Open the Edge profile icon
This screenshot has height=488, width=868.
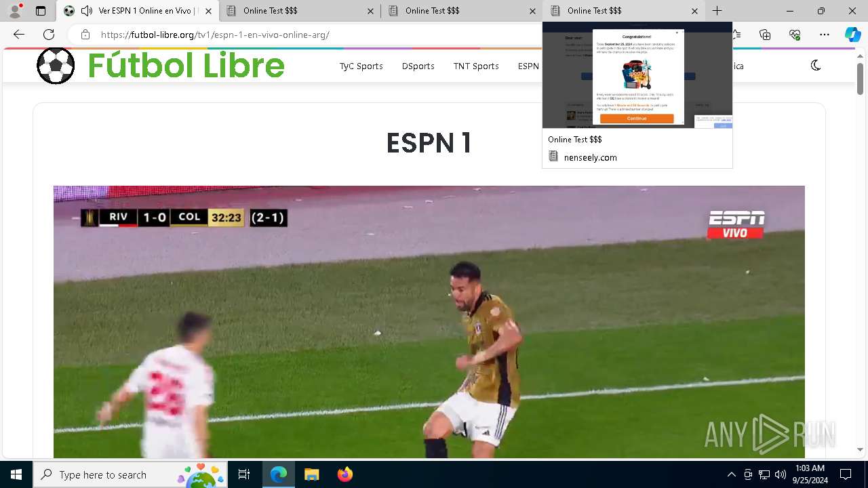coord(15,11)
